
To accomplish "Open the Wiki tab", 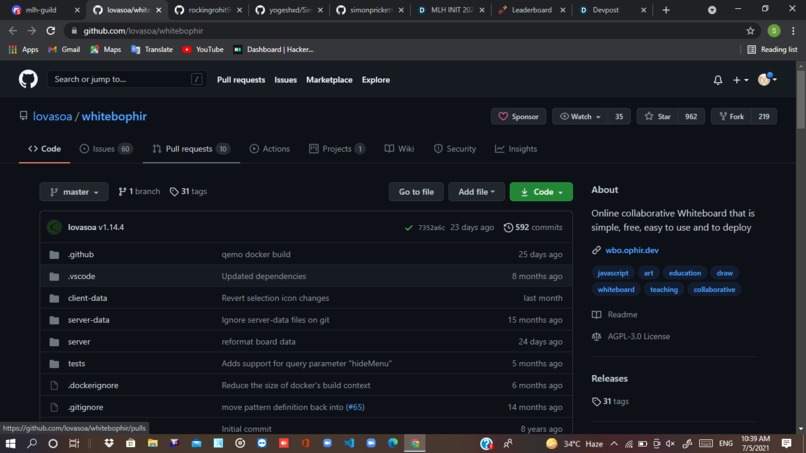I will pyautogui.click(x=399, y=149).
